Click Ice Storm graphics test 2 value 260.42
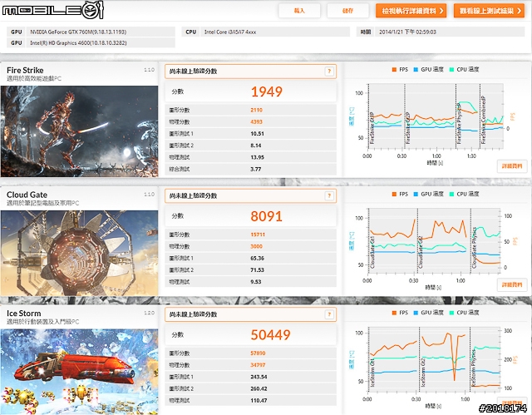This screenshot has height=415, width=532. (259, 389)
